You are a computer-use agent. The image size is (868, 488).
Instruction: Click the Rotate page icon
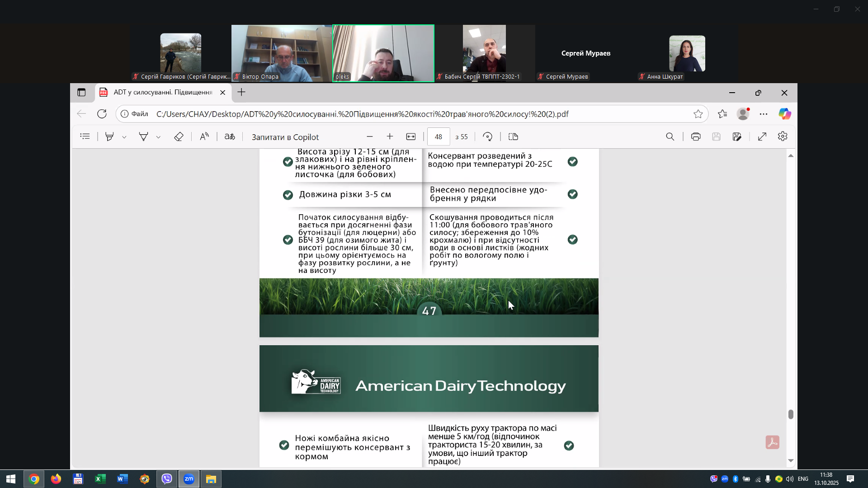487,136
